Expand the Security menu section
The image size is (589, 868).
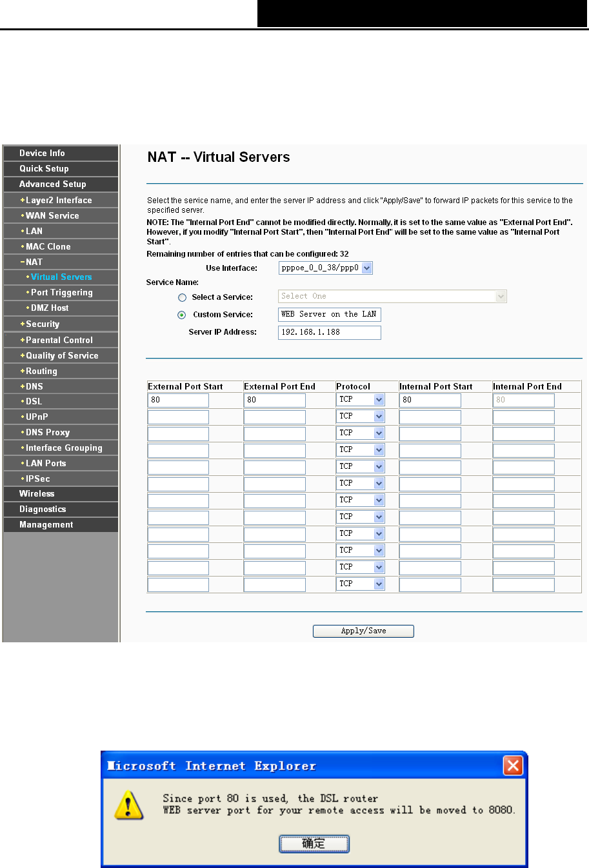(x=43, y=324)
